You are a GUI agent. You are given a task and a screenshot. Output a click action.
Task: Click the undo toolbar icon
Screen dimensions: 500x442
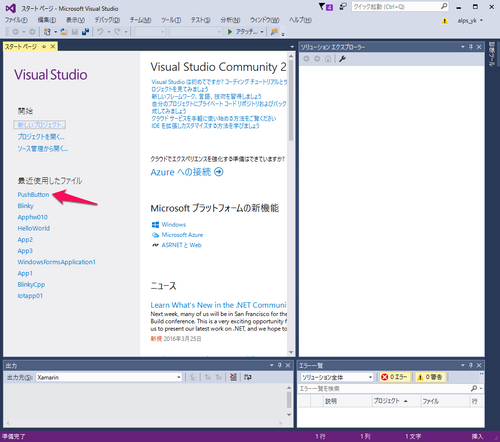click(x=100, y=32)
